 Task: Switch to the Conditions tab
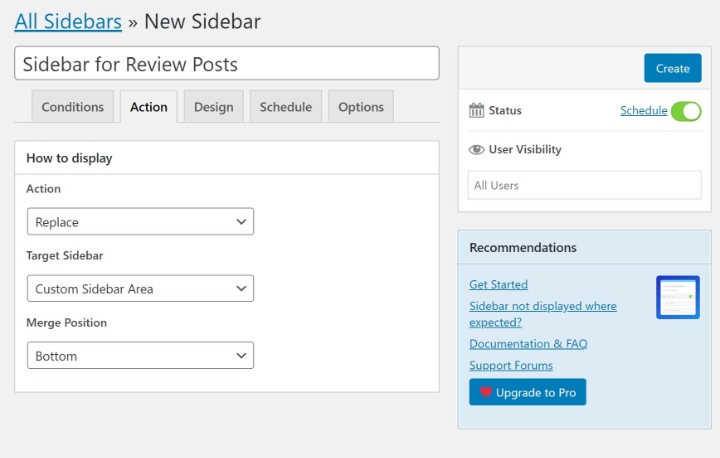pyautogui.click(x=73, y=107)
